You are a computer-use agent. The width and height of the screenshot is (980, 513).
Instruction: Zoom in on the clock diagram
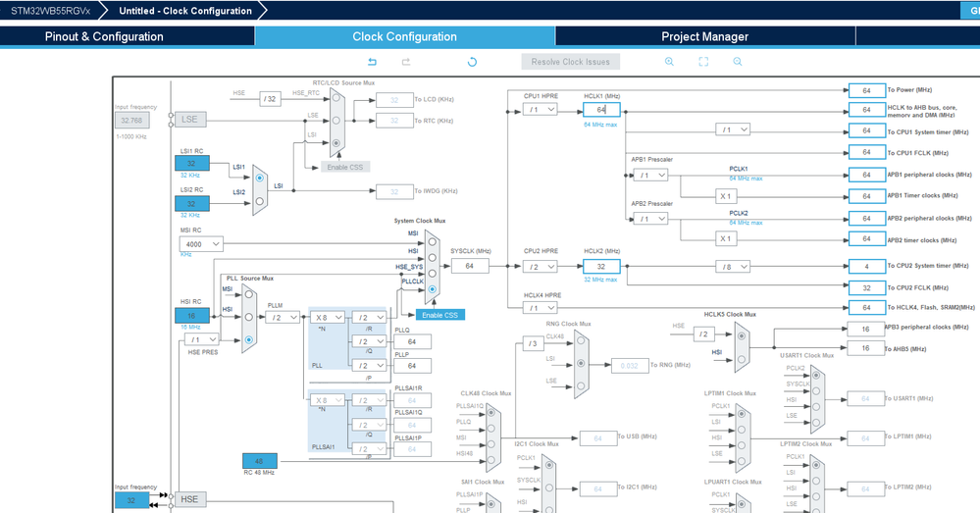click(x=669, y=62)
